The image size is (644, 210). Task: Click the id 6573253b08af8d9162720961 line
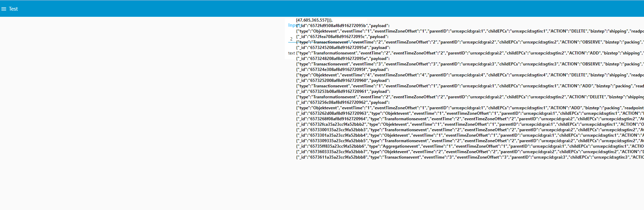point(343,91)
